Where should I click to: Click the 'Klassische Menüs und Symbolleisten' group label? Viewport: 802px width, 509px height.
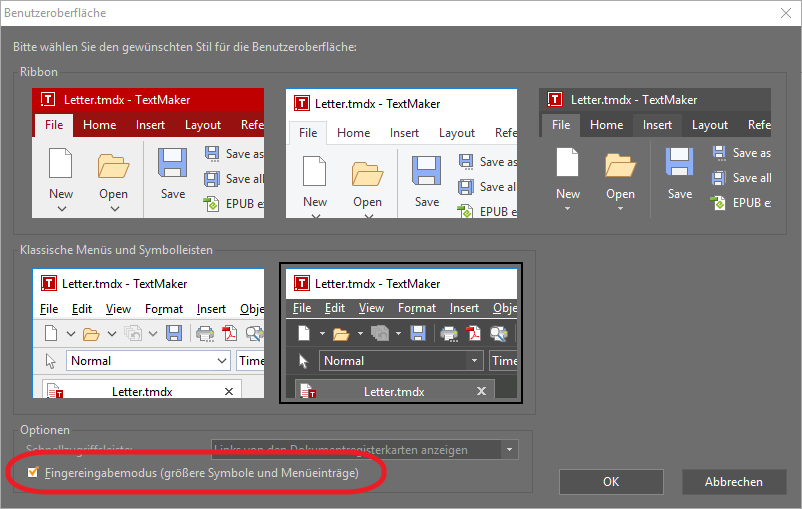(116, 250)
